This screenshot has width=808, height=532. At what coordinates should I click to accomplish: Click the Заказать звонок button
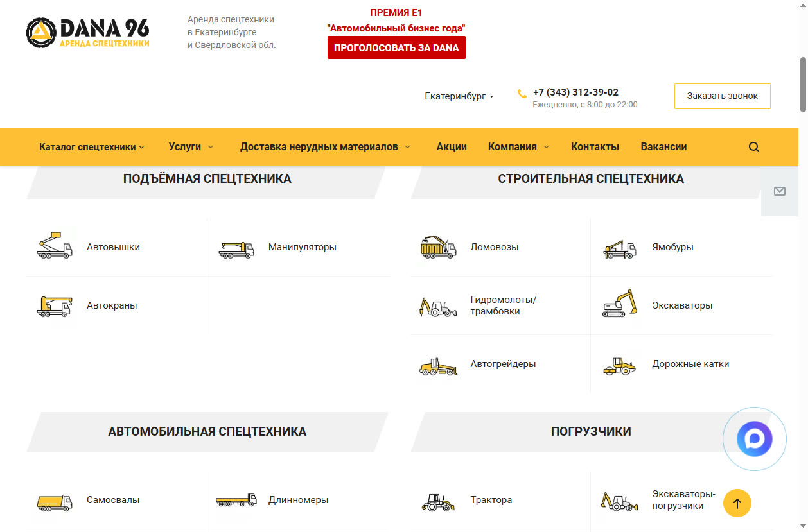pos(723,96)
